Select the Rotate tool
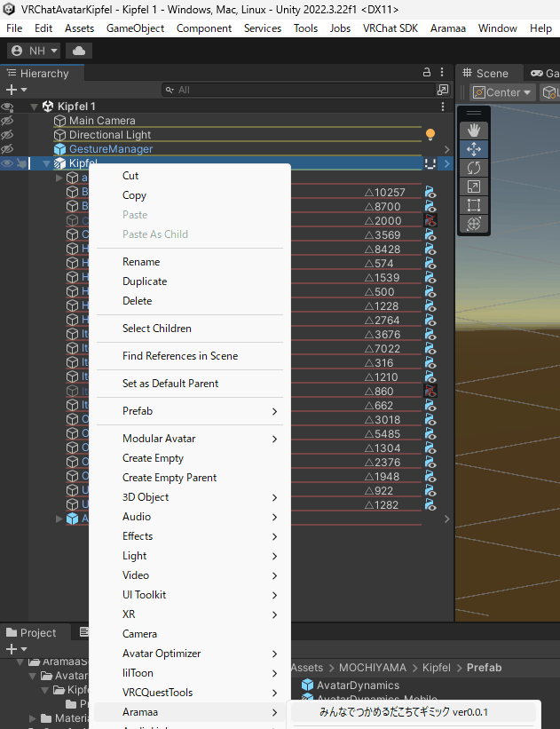Screen dimensions: 560x729 tap(473, 167)
